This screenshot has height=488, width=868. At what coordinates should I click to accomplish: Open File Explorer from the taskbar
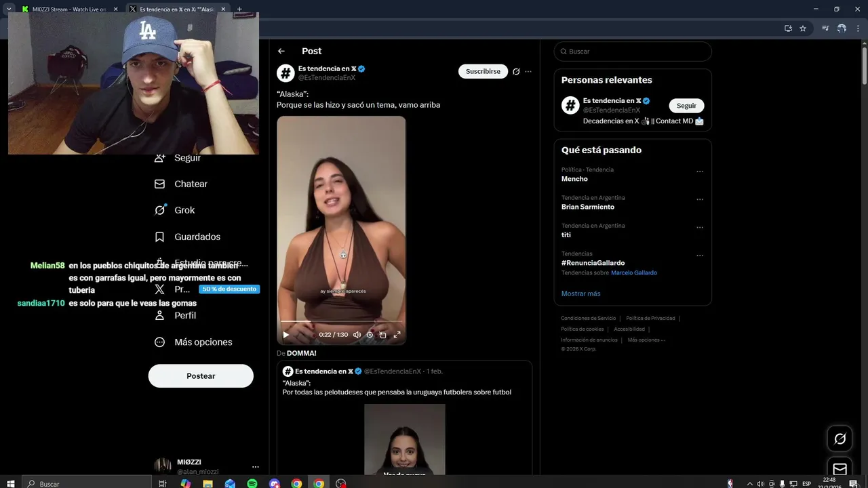click(x=208, y=483)
